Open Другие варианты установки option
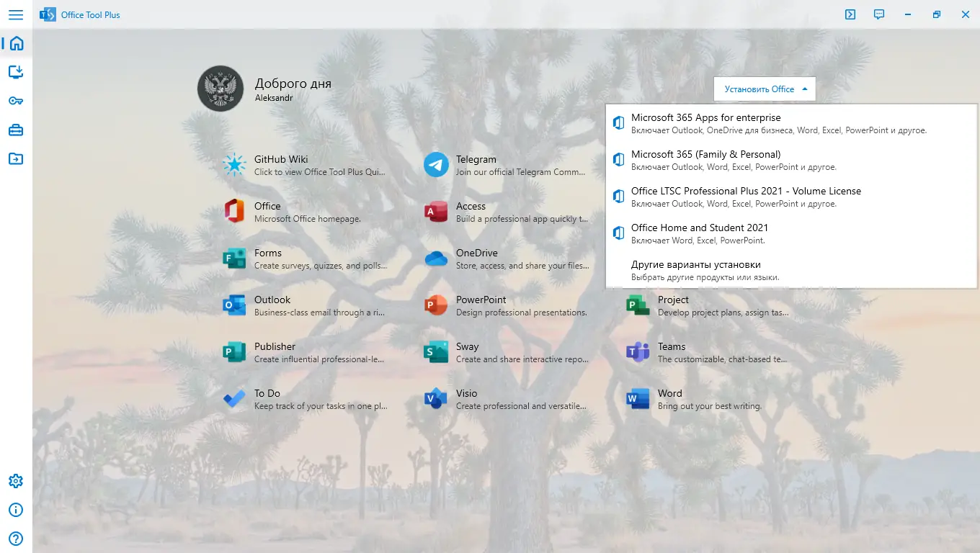 [x=791, y=270]
